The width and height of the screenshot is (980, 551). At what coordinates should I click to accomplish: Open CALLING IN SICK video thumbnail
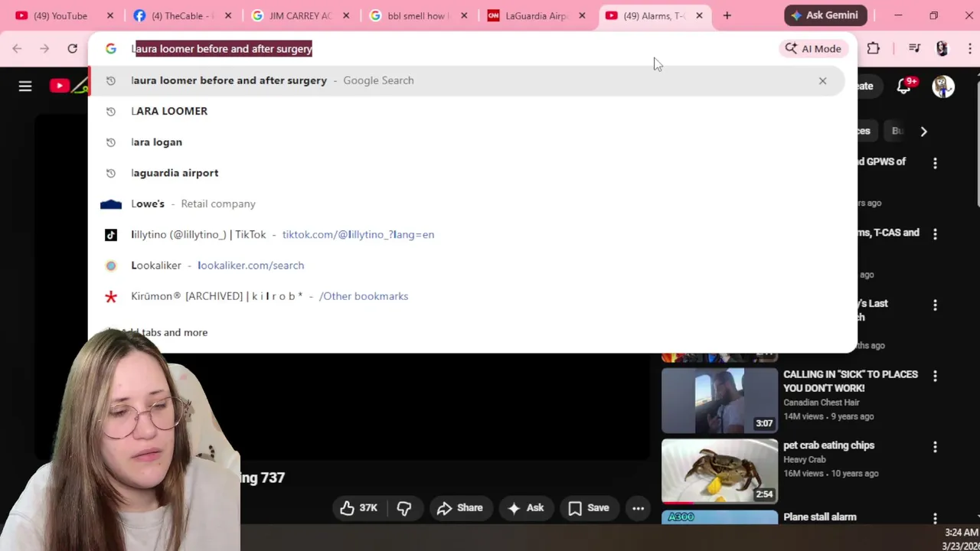(x=720, y=401)
